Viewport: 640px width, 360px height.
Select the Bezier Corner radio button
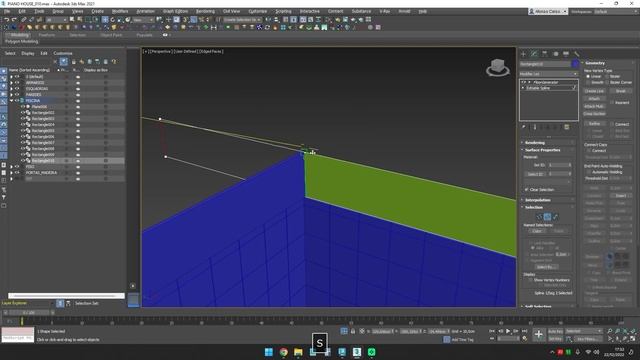607,82
